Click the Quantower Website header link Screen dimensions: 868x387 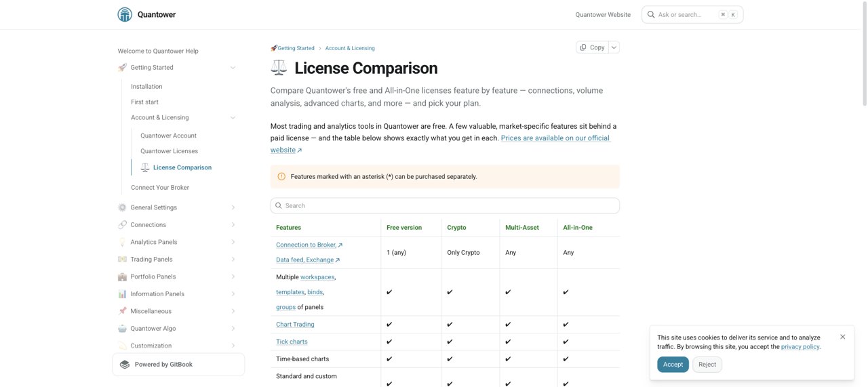(x=603, y=14)
